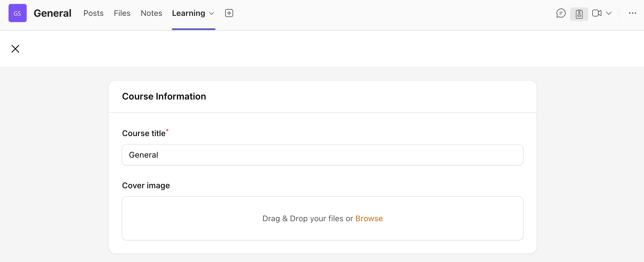644x262 pixels.
Task: Click the GS team avatar icon
Action: (18, 13)
